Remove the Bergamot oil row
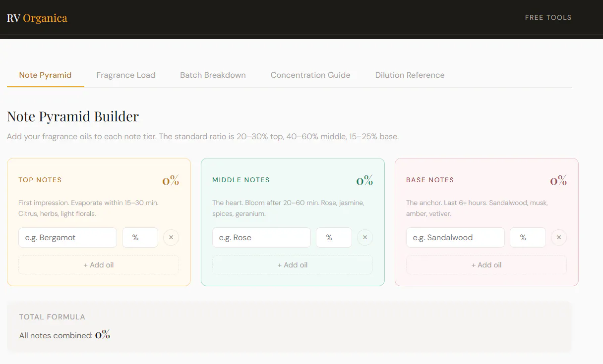Image resolution: width=603 pixels, height=364 pixels. click(x=171, y=238)
